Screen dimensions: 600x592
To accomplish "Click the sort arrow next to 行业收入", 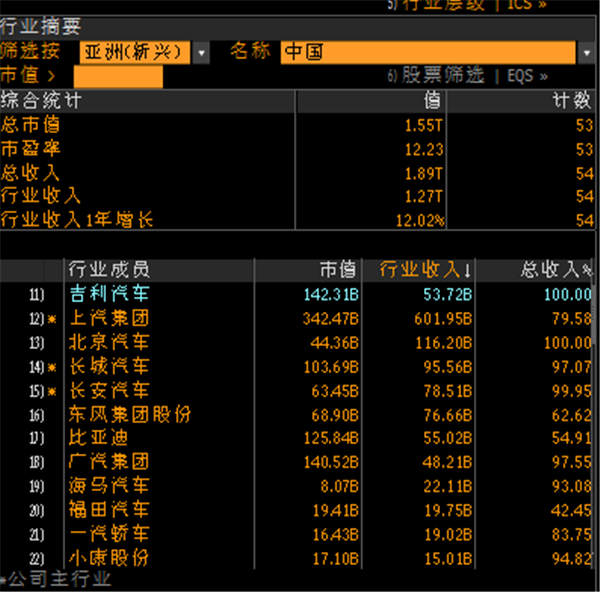I will pos(468,271).
